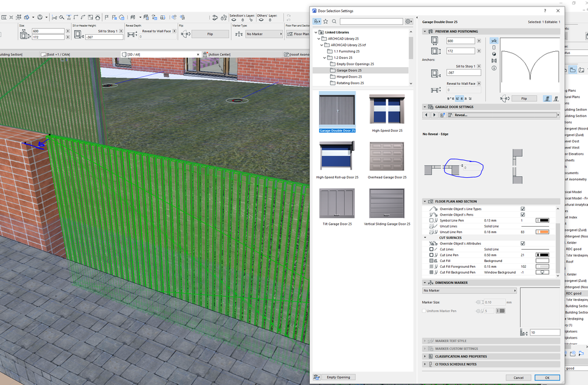This screenshot has width=588, height=385.
Task: Go to previous garage door settings page
Action: [x=426, y=115]
